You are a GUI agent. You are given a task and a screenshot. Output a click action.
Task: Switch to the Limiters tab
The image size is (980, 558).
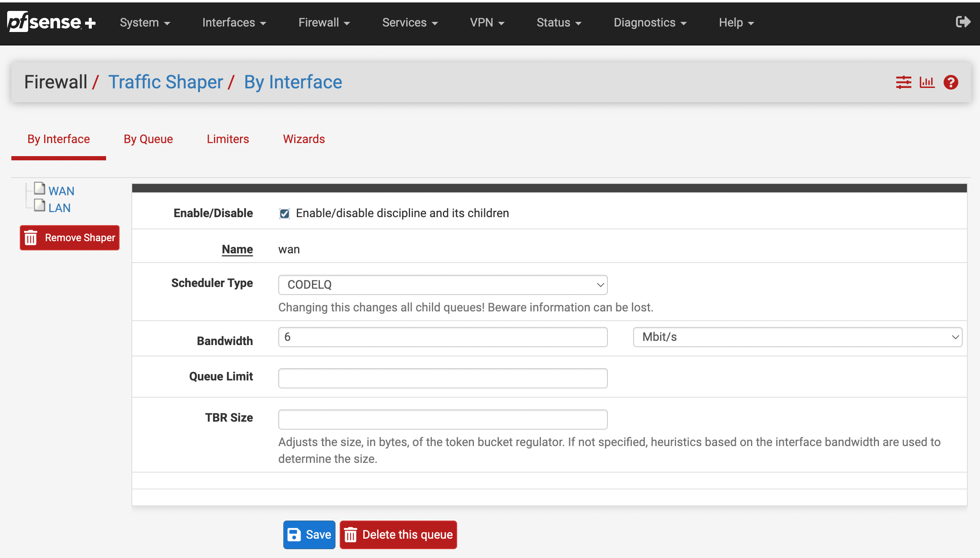(x=228, y=139)
